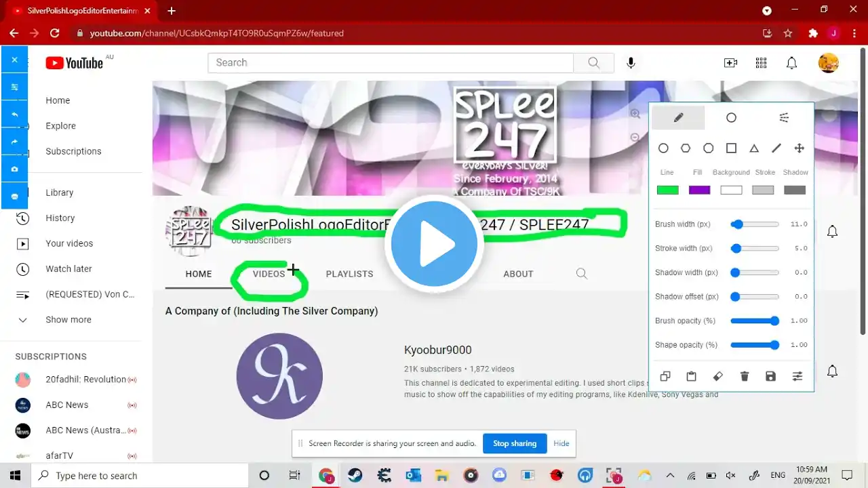Select the move arrows tool
Image resolution: width=868 pixels, height=488 pixels.
pyautogui.click(x=799, y=148)
